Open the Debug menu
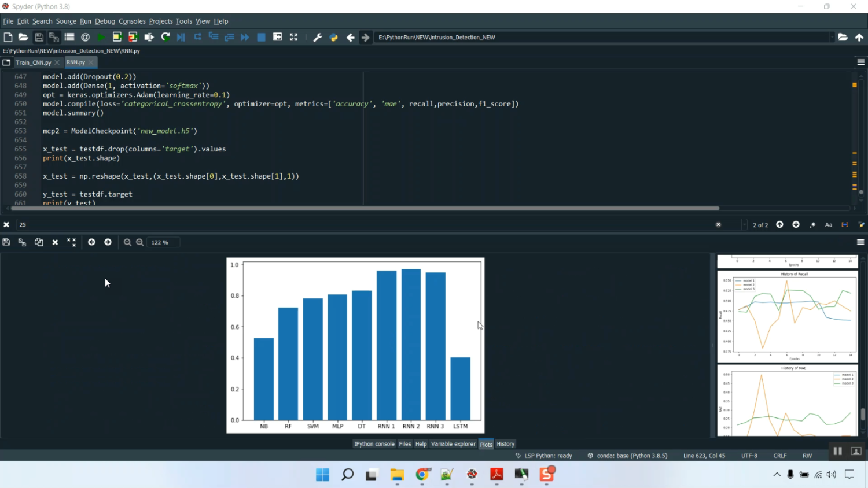This screenshot has width=868, height=488. pyautogui.click(x=105, y=21)
